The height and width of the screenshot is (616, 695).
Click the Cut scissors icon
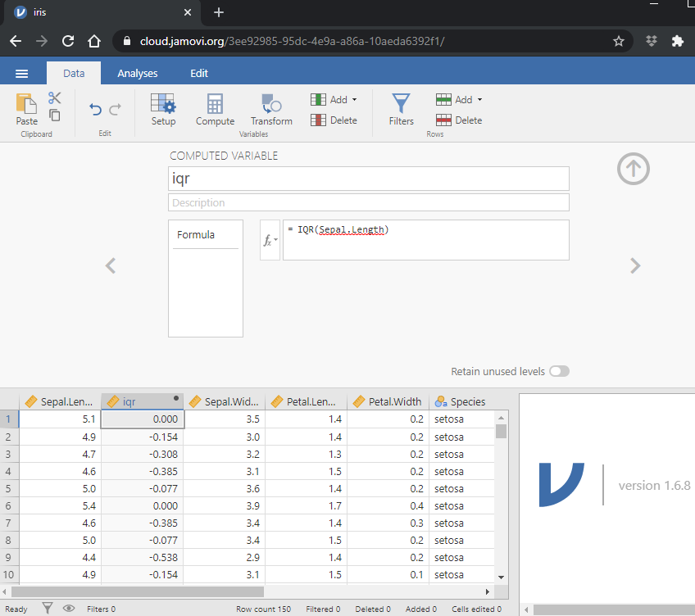pyautogui.click(x=55, y=98)
